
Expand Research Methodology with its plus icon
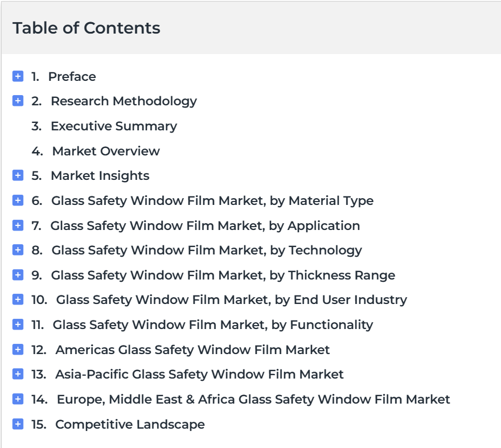[18, 101]
